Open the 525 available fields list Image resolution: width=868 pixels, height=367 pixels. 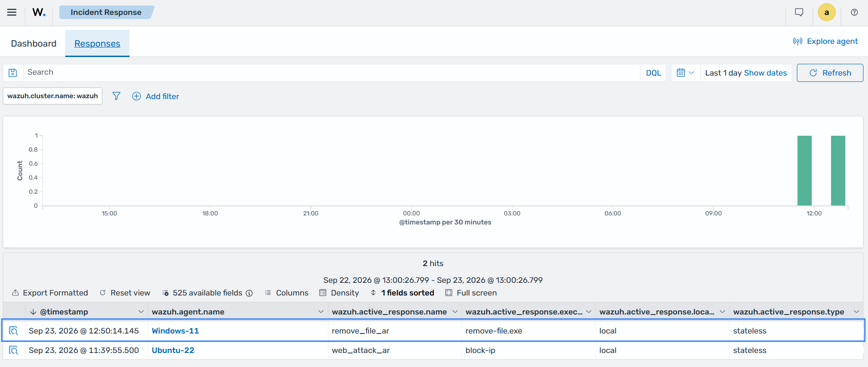[207, 293]
